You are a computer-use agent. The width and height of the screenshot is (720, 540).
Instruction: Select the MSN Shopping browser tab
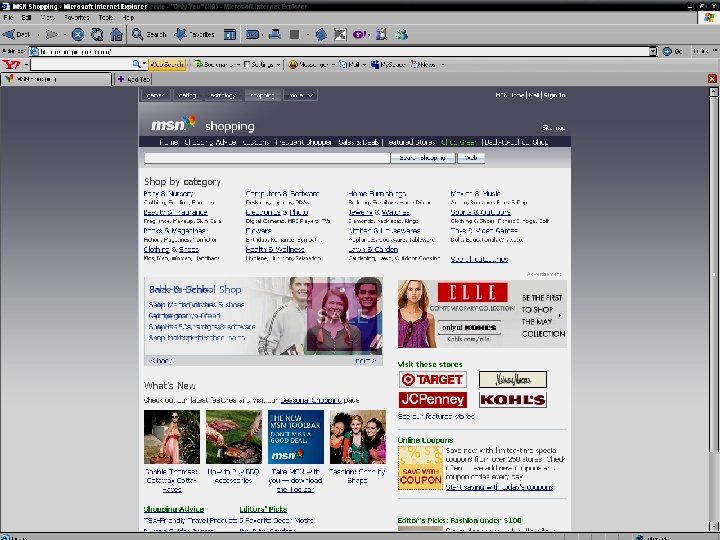[x=56, y=79]
